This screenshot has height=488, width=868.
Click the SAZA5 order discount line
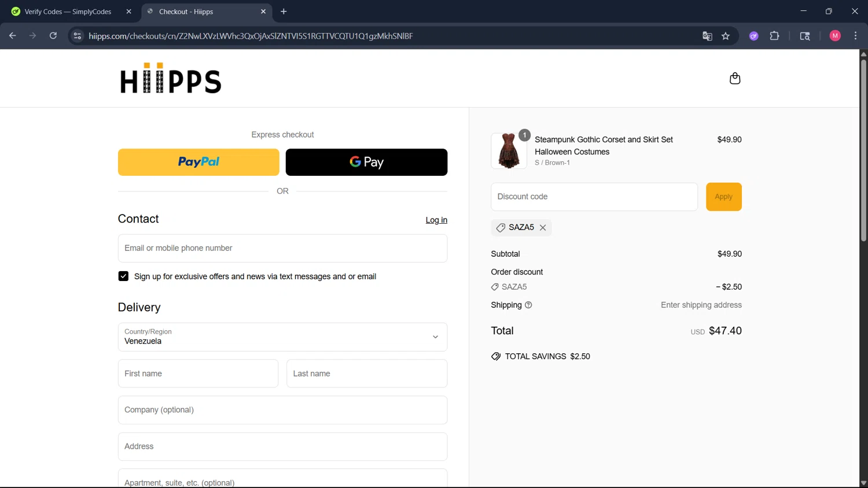tap(616, 287)
